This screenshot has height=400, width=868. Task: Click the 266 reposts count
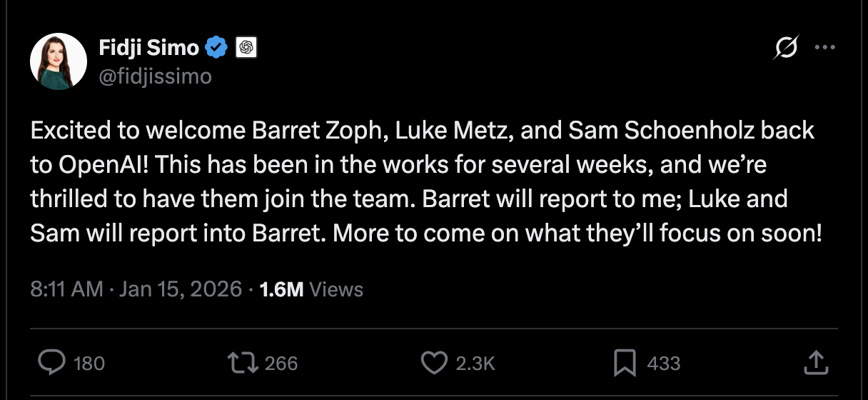click(281, 364)
